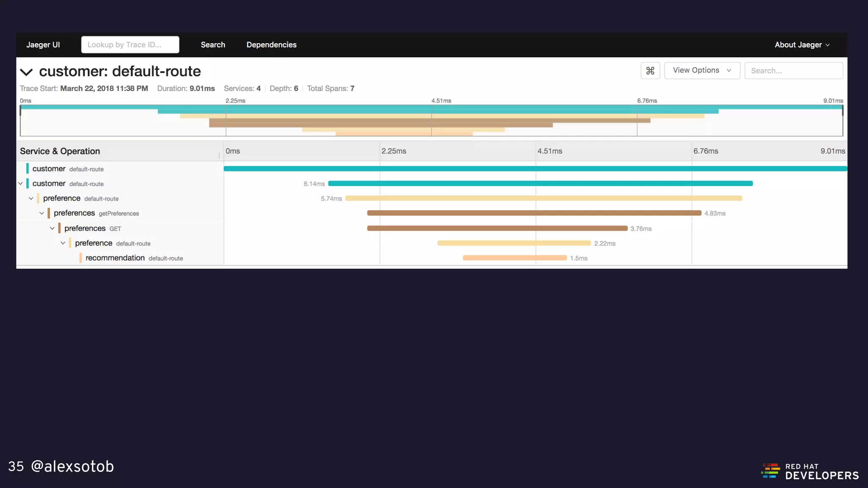Open the About Jaeger menu
Image resolution: width=868 pixels, height=488 pixels.
click(x=802, y=45)
